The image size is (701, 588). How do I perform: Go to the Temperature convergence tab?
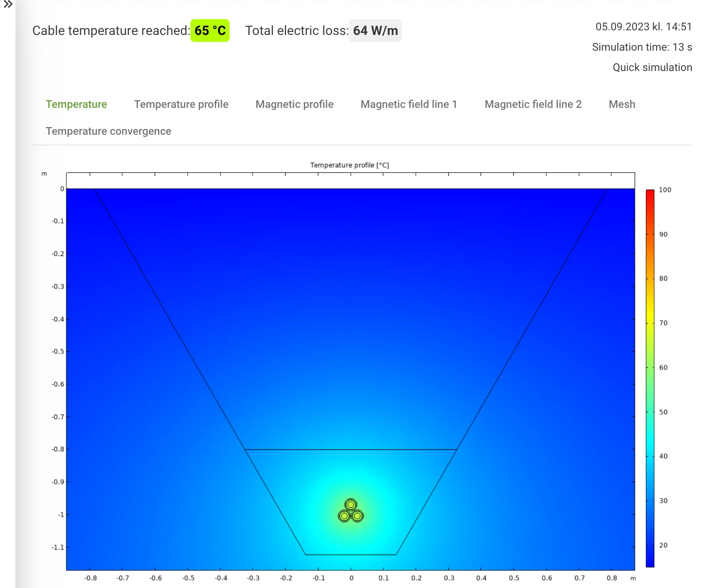[108, 131]
